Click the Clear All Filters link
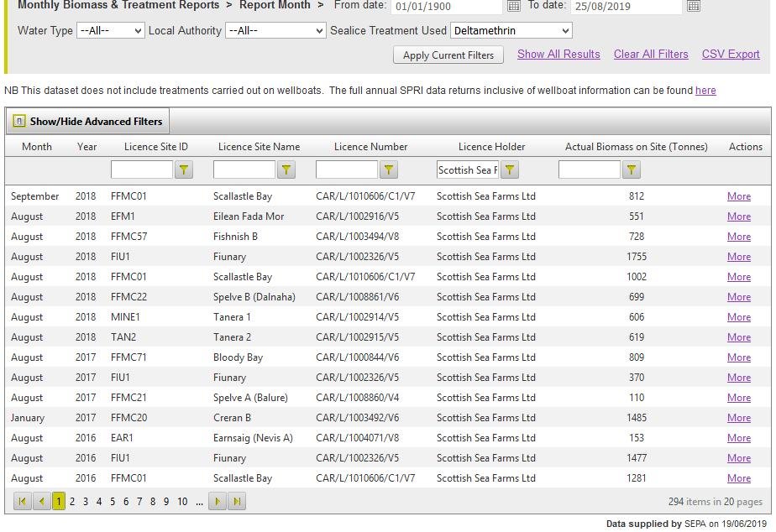The height and width of the screenshot is (532, 776). [651, 55]
